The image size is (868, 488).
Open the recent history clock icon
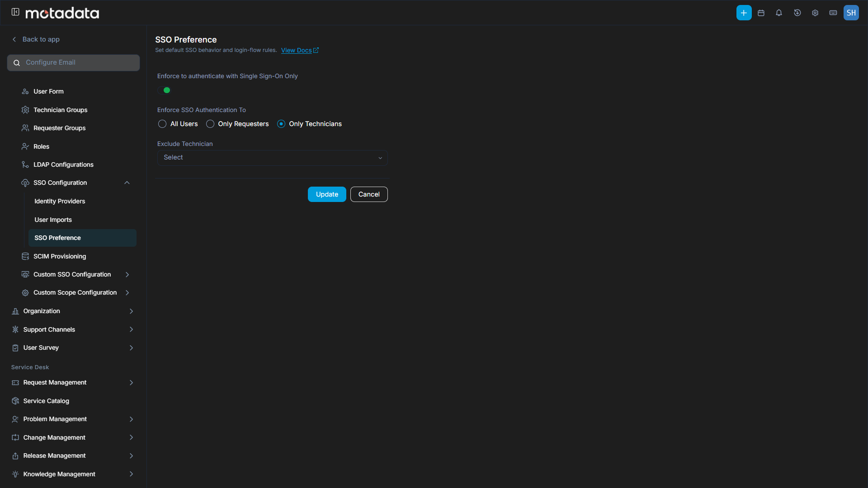[x=797, y=13]
